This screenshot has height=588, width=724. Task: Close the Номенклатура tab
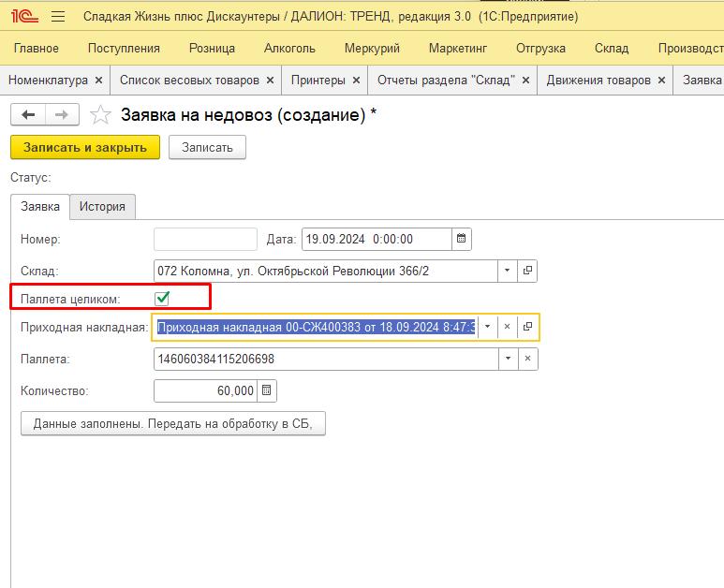(98, 81)
